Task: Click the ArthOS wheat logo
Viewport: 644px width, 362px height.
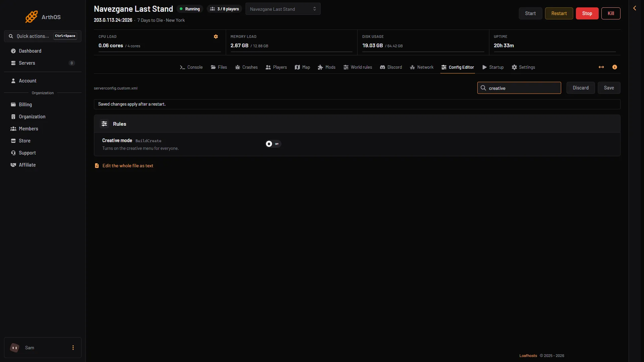Action: coord(32,17)
